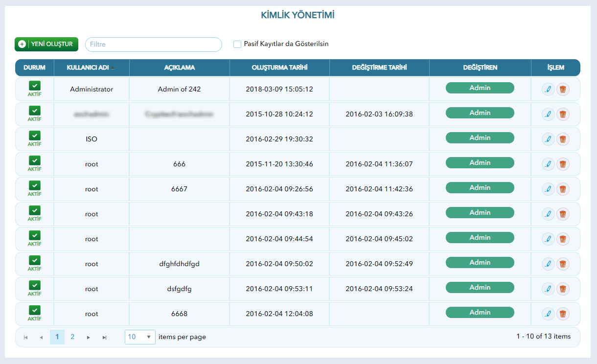Select the '2016-02-04 12:04:08' creation date
Viewport: 597px width, 364px height.
tap(279, 314)
